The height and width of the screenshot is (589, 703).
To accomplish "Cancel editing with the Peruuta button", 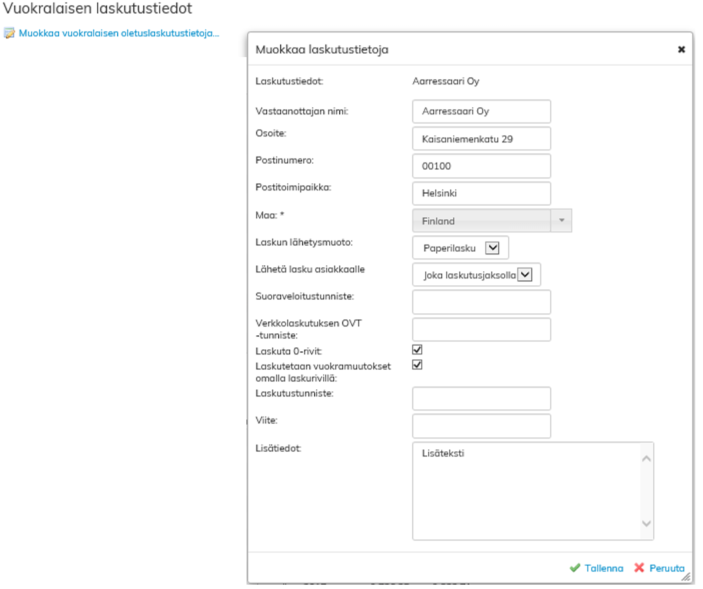I will pyautogui.click(x=666, y=568).
